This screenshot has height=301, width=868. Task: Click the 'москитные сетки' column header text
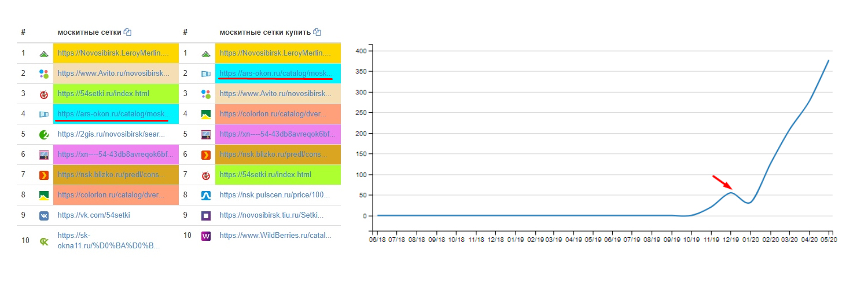90,32
